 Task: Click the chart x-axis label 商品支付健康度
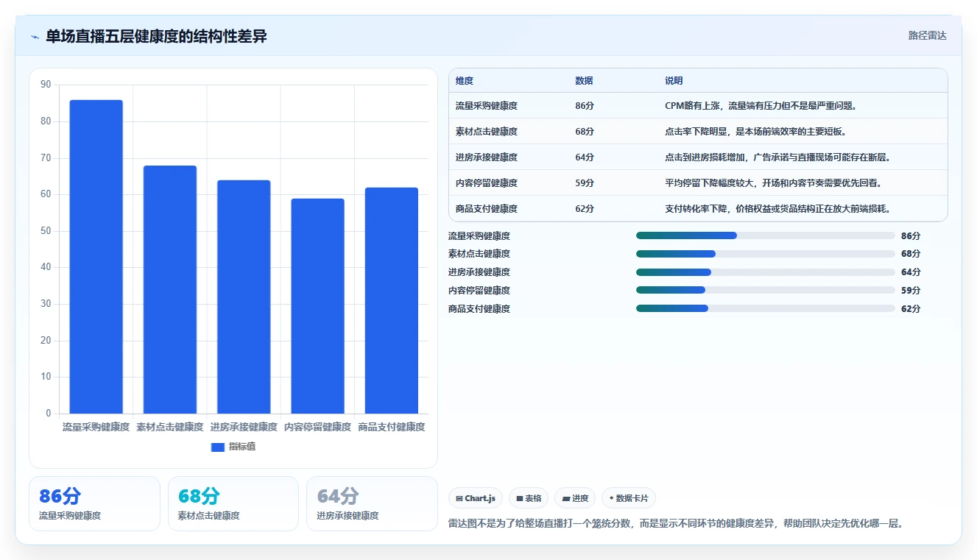point(392,427)
